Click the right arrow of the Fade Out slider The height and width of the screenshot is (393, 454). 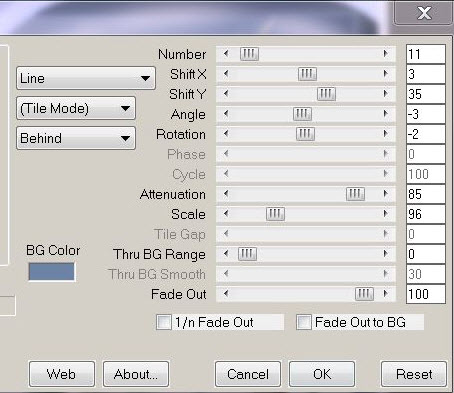coord(386,294)
